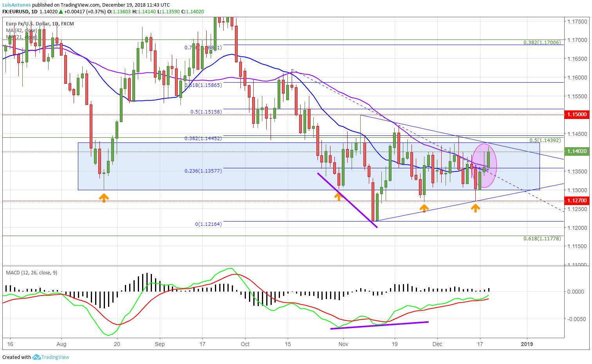This screenshot has height=364, width=592.
Task: Select the MA (42, close) indicator label
Action: [x=22, y=30]
